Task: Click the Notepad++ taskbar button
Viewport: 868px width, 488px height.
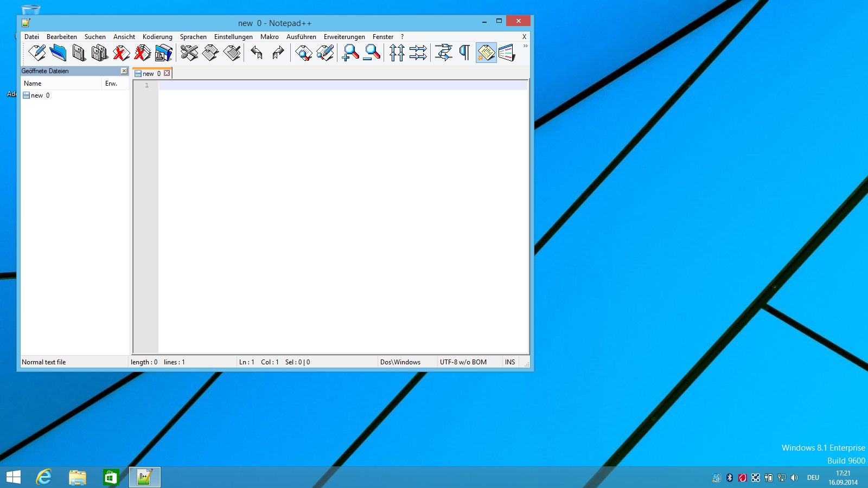Action: [x=145, y=477]
